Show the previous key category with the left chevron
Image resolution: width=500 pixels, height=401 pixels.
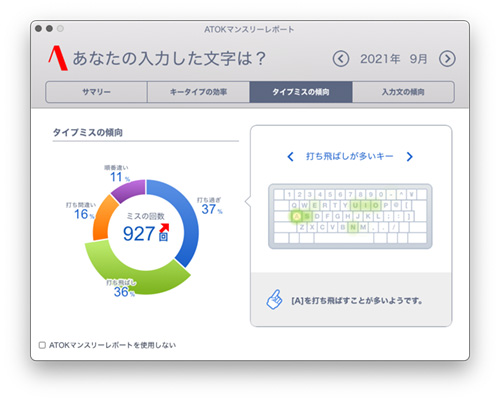[x=291, y=156]
